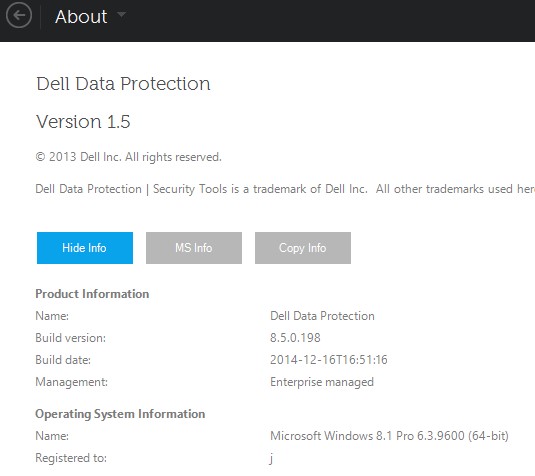The width and height of the screenshot is (535, 476).
Task: Click the Enterprise managed value
Action: pyautogui.click(x=322, y=382)
